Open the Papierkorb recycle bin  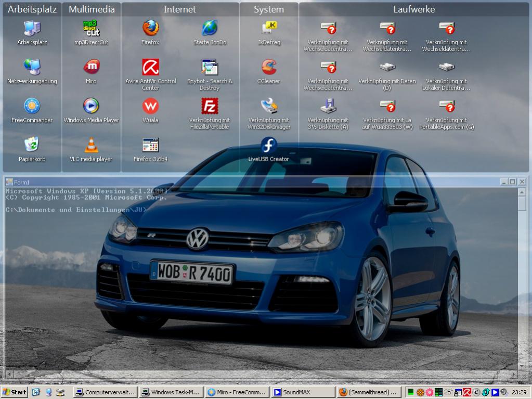(32, 145)
